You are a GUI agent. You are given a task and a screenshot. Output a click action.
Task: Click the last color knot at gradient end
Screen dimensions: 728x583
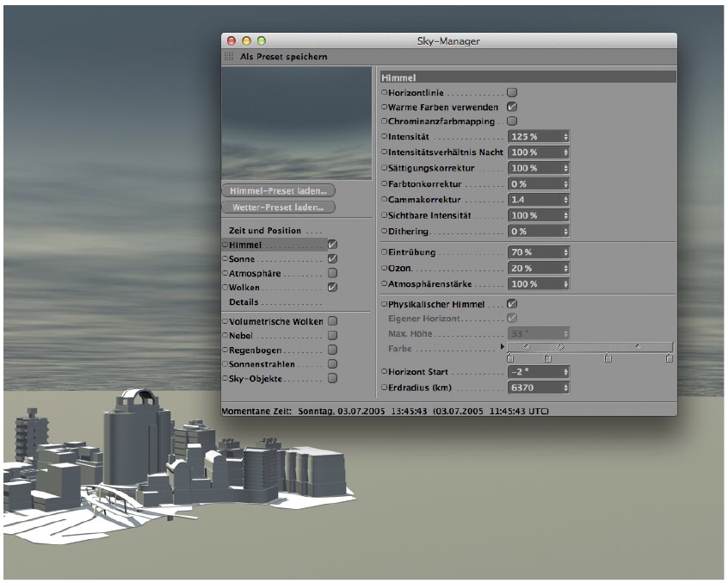[669, 358]
